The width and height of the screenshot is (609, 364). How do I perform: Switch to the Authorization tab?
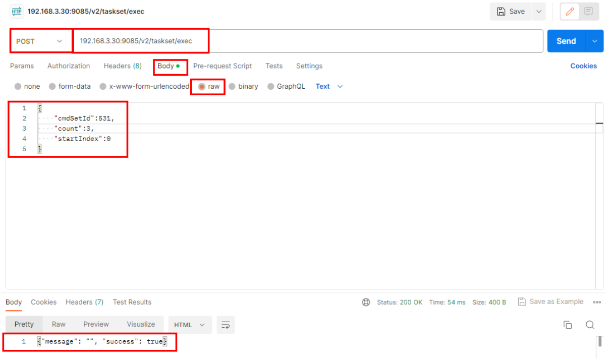coord(69,66)
